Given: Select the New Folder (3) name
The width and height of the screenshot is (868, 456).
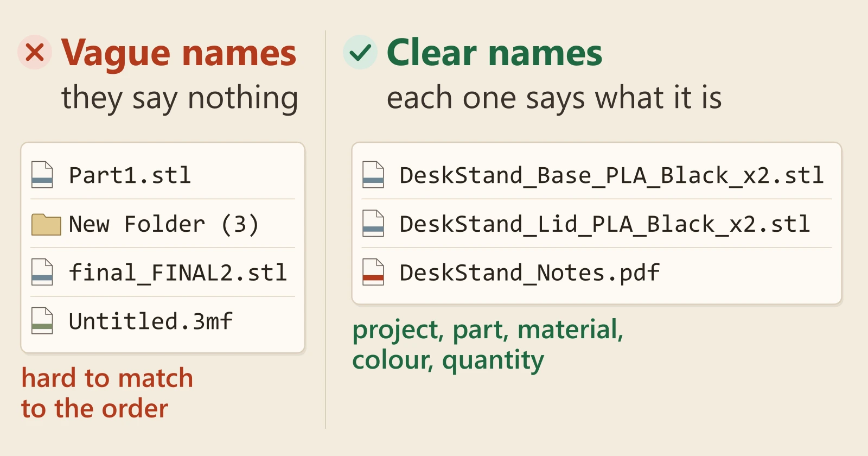Looking at the screenshot, I should point(164,224).
